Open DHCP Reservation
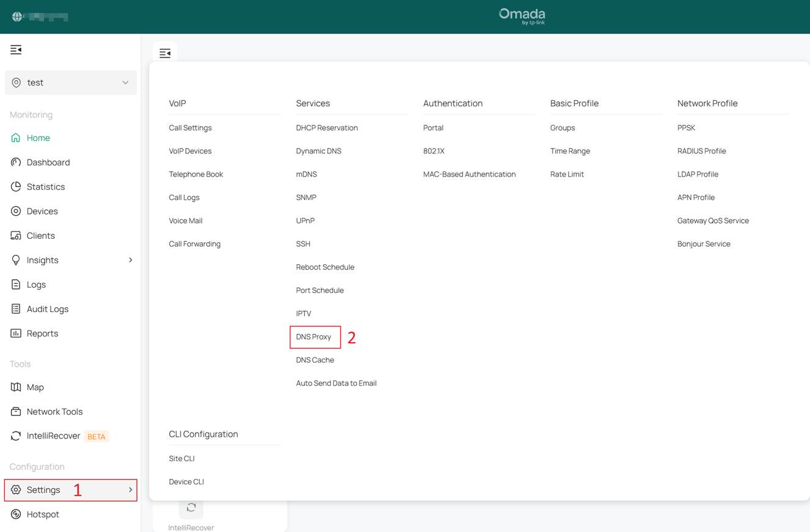Screen dimensions: 810x532 pyautogui.click(x=327, y=128)
